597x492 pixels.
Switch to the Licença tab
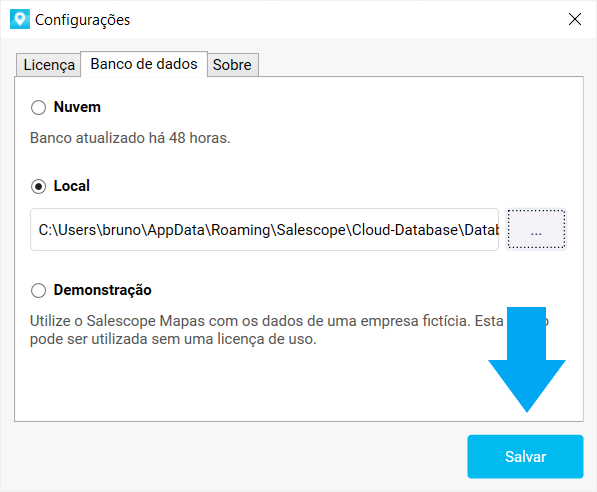pos(49,65)
